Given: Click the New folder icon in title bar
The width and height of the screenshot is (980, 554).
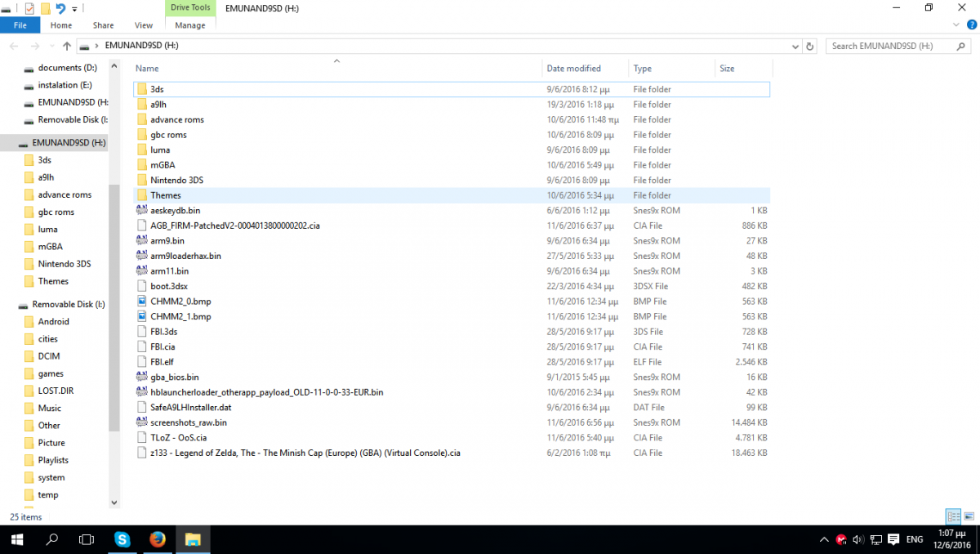Looking at the screenshot, I should point(45,8).
